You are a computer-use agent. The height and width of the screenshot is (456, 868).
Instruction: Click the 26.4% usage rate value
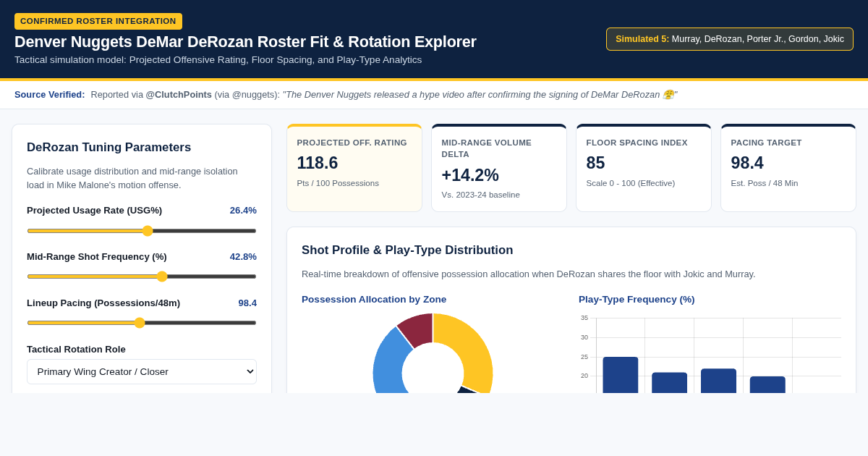click(x=243, y=211)
